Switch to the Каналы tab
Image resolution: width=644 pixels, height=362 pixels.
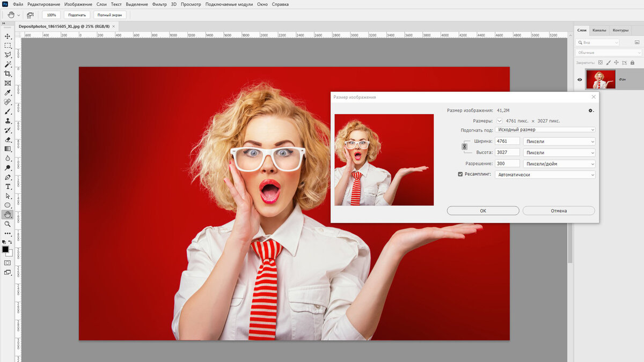point(599,30)
